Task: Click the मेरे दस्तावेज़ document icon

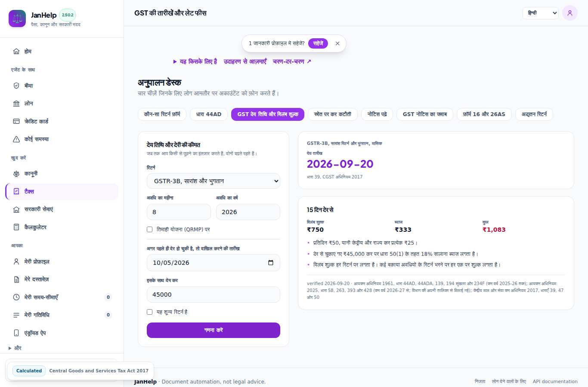Action: click(x=16, y=279)
